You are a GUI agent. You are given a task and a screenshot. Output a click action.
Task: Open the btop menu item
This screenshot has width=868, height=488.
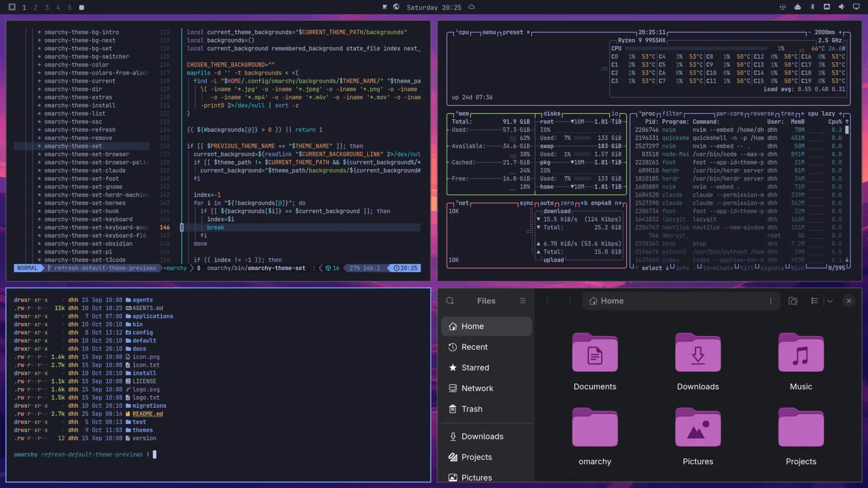(489, 33)
